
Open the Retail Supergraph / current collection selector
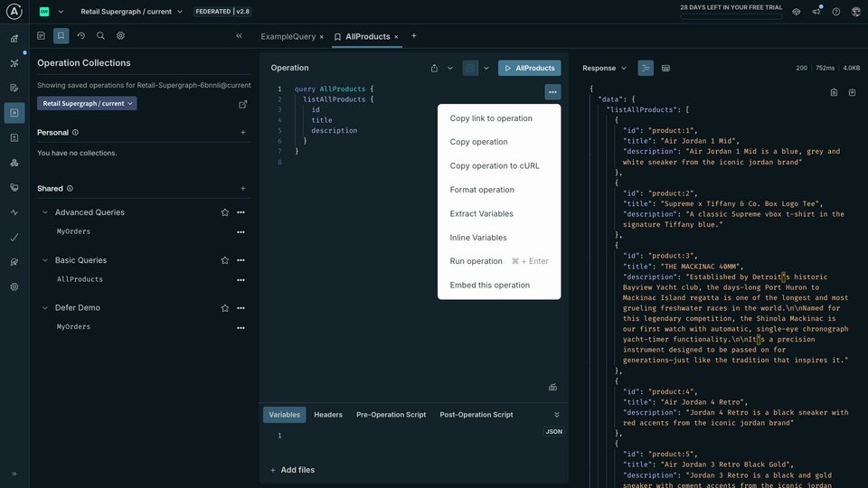(x=87, y=103)
